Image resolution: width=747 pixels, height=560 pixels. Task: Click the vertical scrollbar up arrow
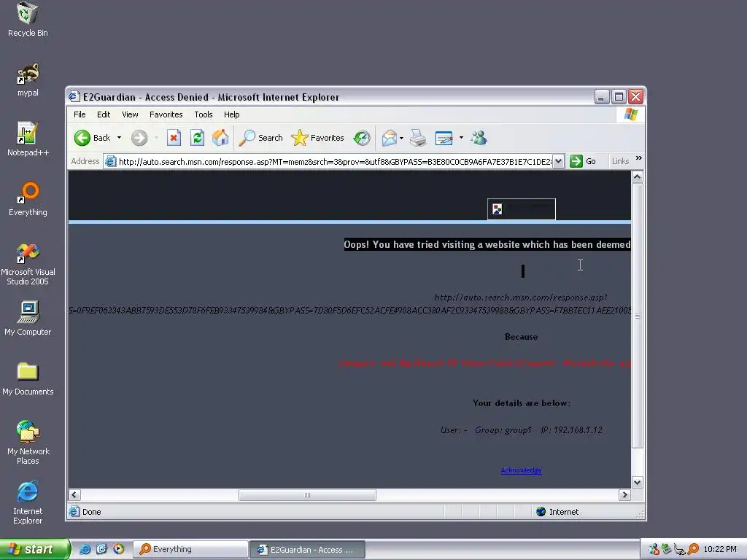(638, 177)
